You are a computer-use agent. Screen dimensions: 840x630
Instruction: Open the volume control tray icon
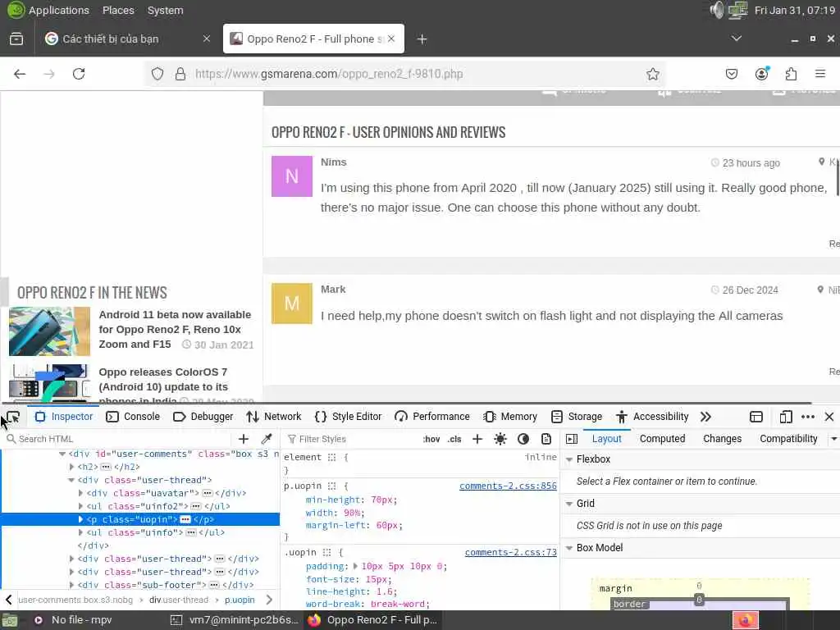click(x=716, y=10)
